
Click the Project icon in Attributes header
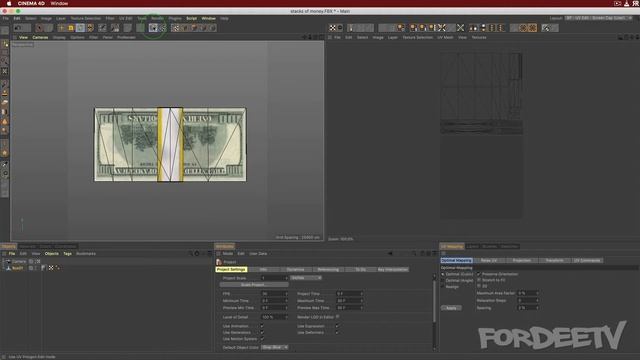pyautogui.click(x=219, y=262)
